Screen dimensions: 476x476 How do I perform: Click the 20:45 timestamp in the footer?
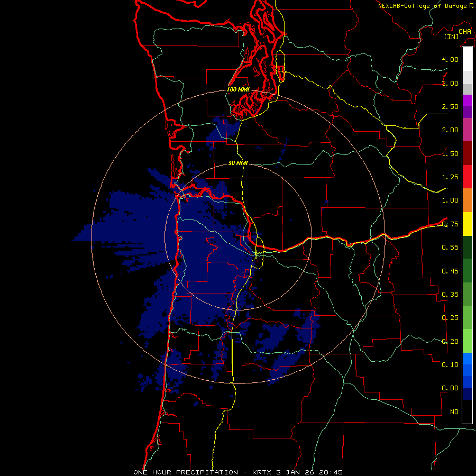click(330, 472)
